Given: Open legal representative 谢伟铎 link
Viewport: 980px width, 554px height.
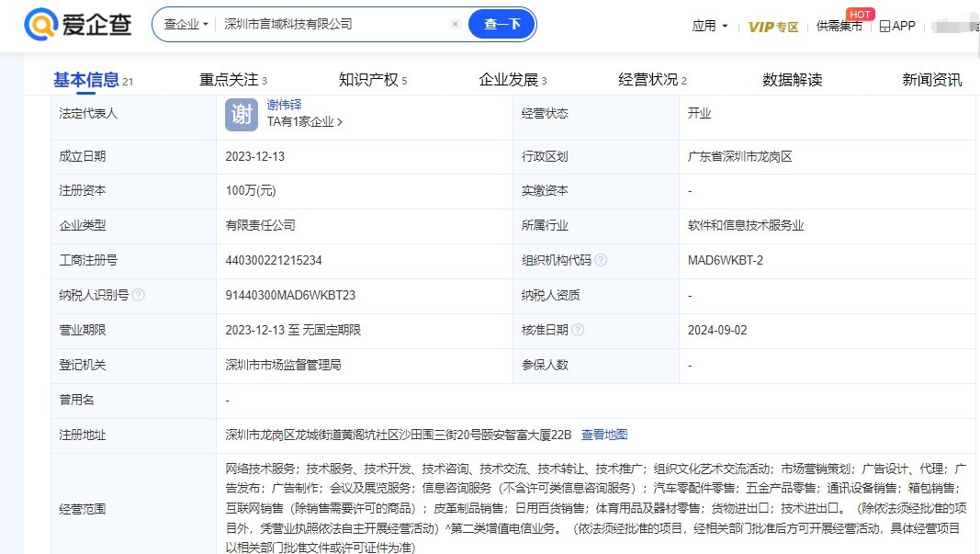Looking at the screenshot, I should 285,105.
